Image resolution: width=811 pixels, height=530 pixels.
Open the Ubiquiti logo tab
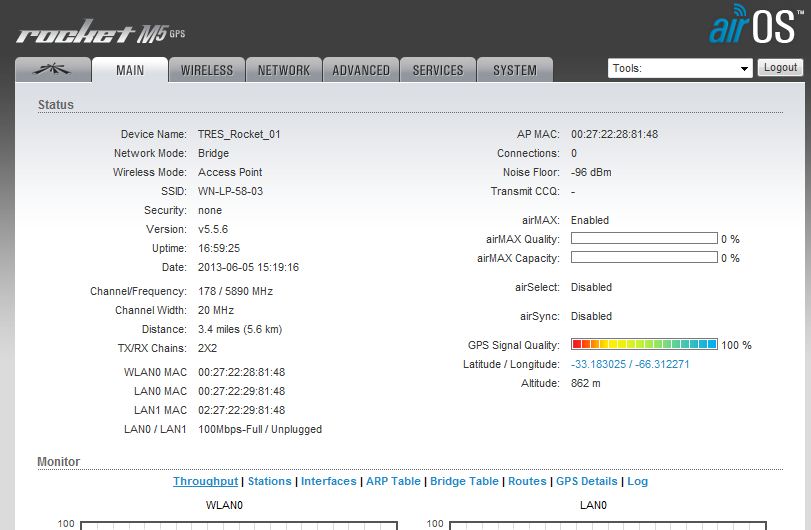(x=52, y=70)
